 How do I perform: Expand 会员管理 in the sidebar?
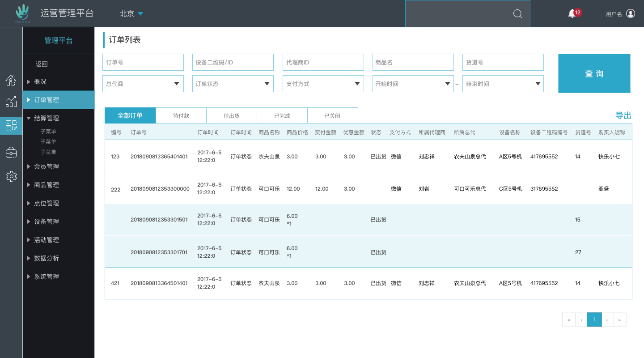point(47,166)
